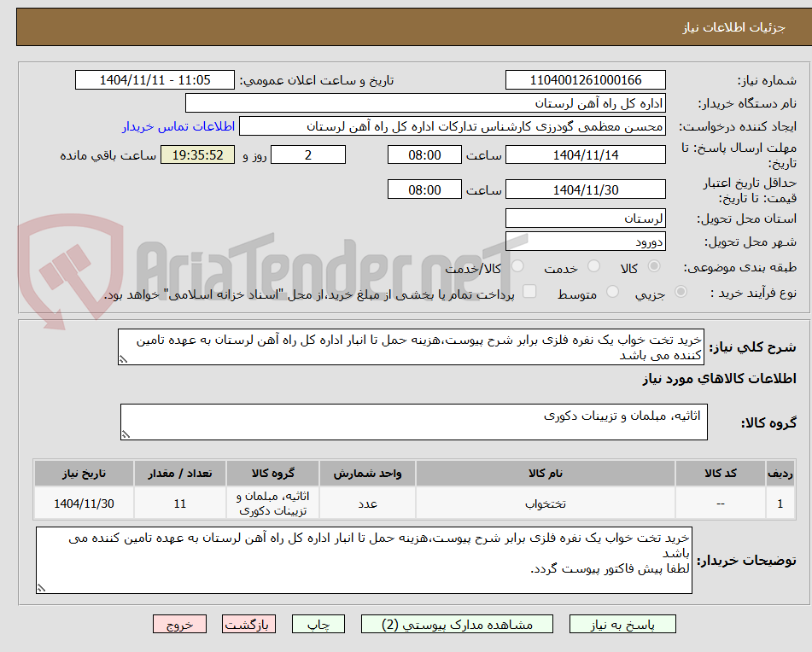This screenshot has height=652, width=812.
Task: Click the countdown timer 19:35:52
Action: [197, 154]
